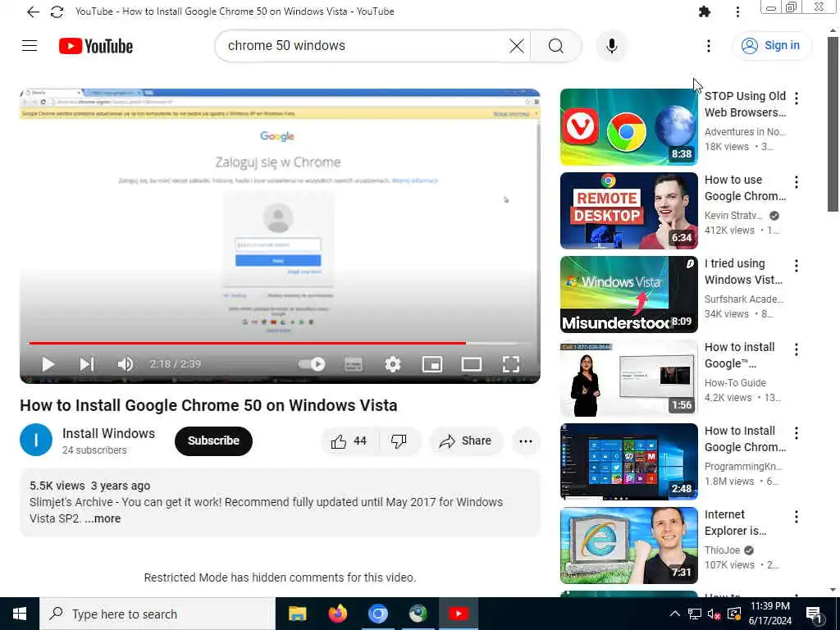Open the blue Chromium icon in taskbar
The width and height of the screenshot is (840, 630).
[x=377, y=614]
